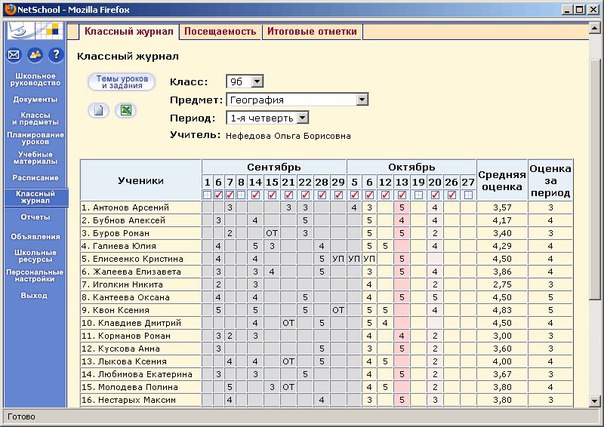Export journal to Excel icon
This screenshot has height=427, width=604.
point(126,110)
